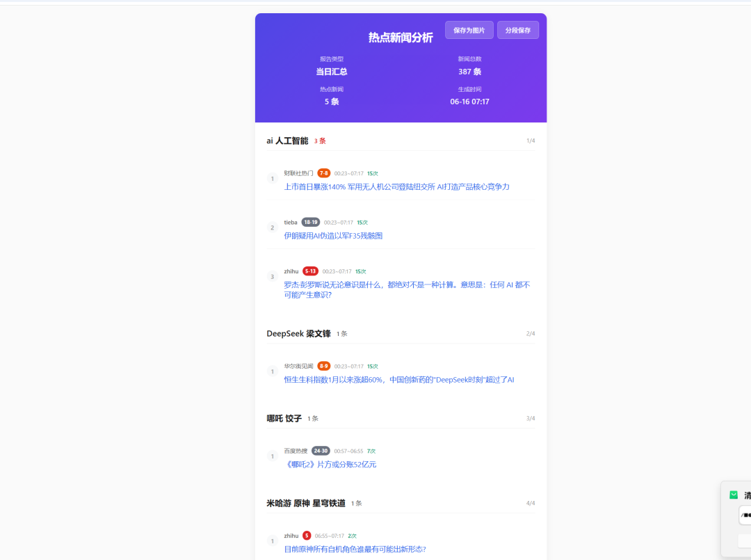Click the "分段保存" button
The height and width of the screenshot is (560, 751).
click(517, 29)
